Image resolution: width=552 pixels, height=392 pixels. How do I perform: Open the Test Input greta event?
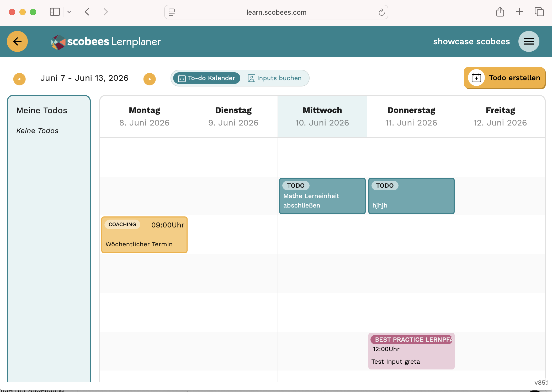point(411,351)
